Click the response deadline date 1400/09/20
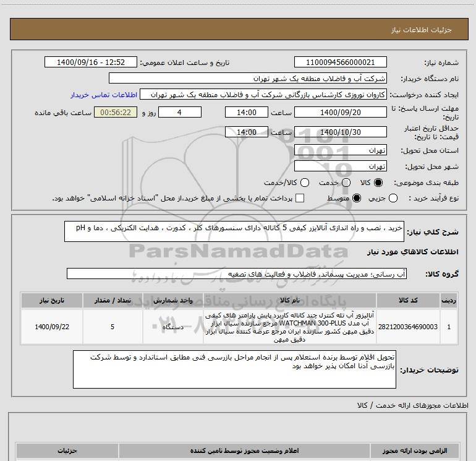476x461 pixels. point(340,112)
